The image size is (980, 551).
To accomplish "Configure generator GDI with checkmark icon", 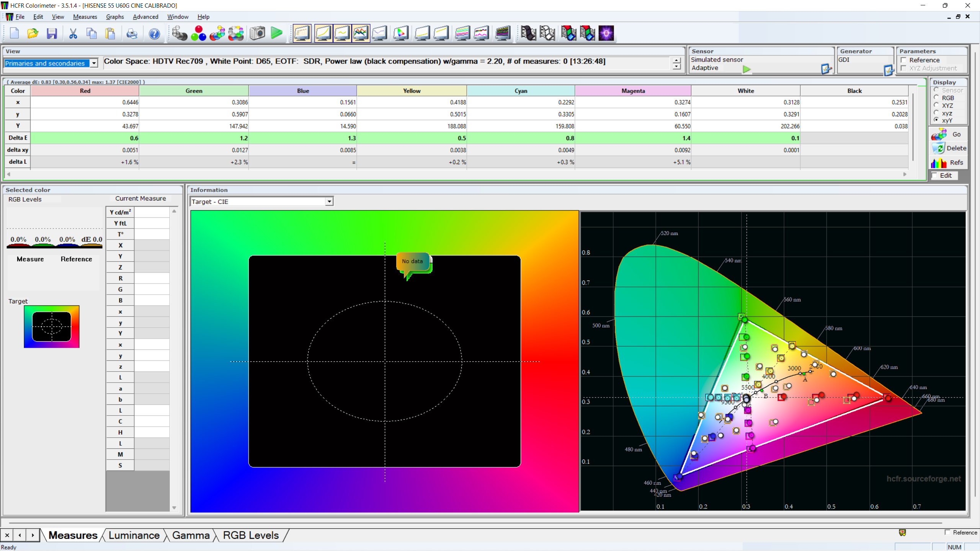I will coord(889,70).
